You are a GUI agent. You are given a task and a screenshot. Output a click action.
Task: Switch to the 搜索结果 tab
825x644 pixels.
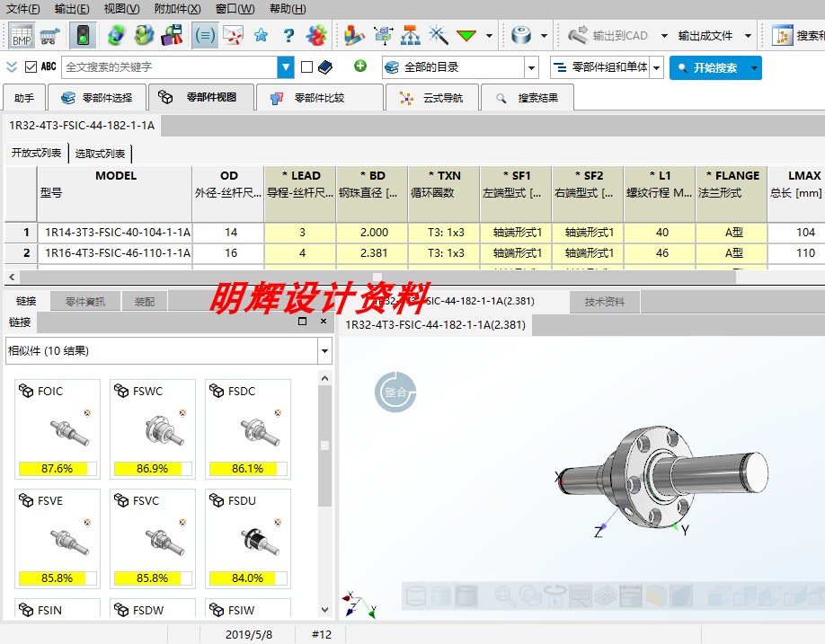[x=528, y=98]
